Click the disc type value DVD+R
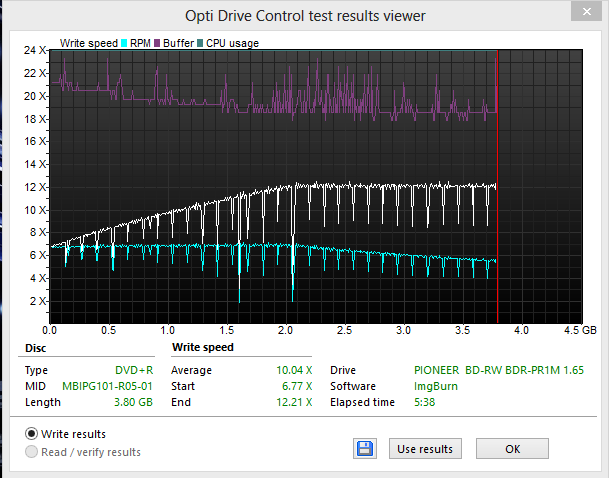The height and width of the screenshot is (478, 609). [x=134, y=370]
